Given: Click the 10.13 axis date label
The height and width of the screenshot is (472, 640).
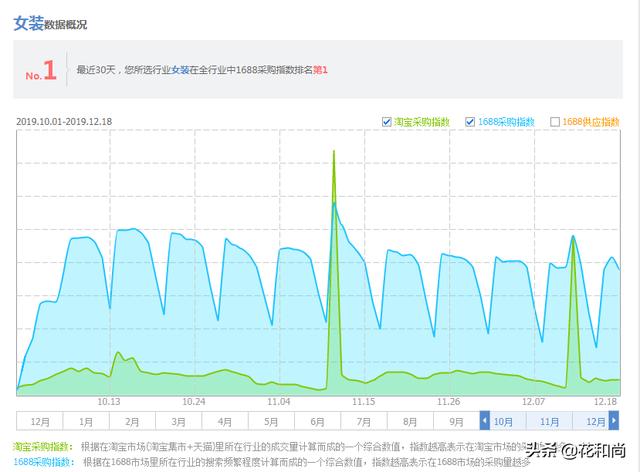Looking at the screenshot, I should (x=109, y=402).
